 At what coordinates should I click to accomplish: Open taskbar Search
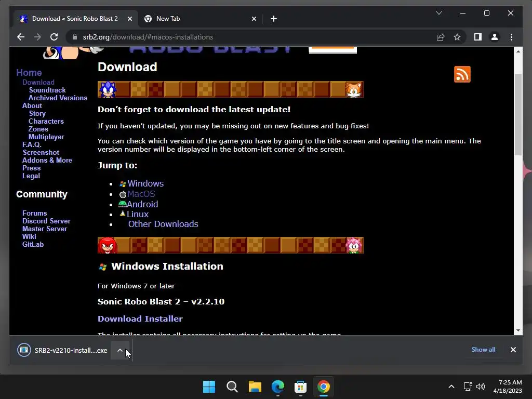click(x=232, y=387)
